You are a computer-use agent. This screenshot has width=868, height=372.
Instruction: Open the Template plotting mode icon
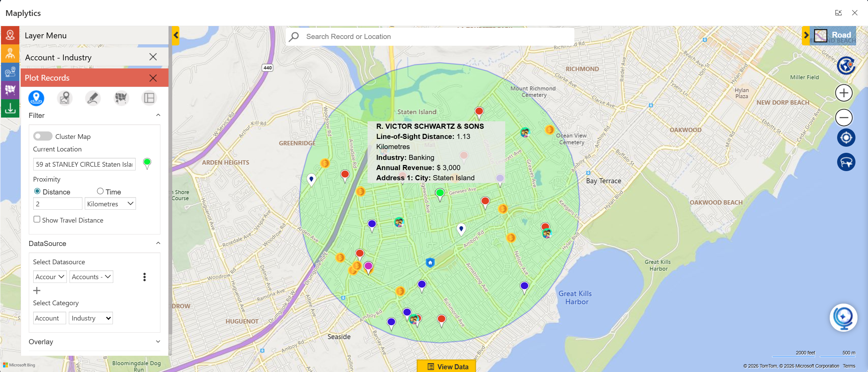click(149, 98)
